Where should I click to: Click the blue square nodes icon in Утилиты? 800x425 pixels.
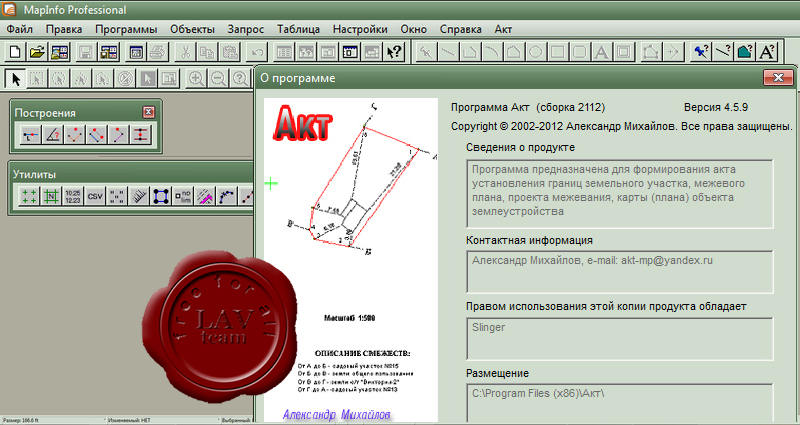click(x=161, y=196)
